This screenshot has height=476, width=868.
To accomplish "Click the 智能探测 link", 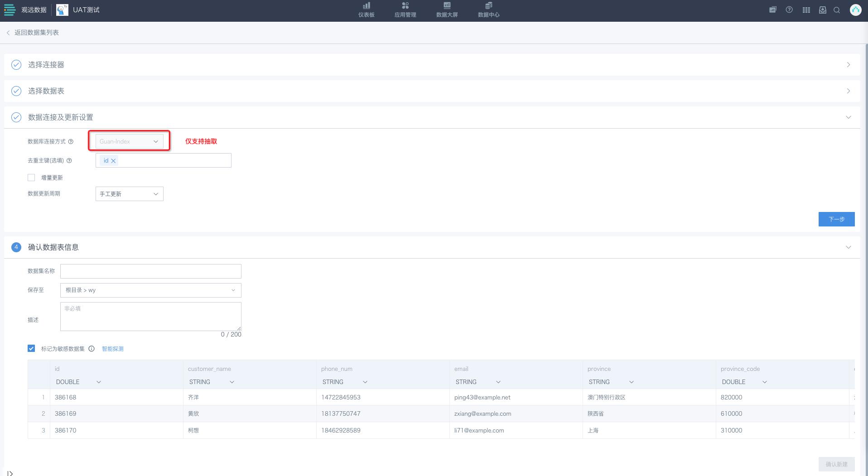I will (x=113, y=349).
